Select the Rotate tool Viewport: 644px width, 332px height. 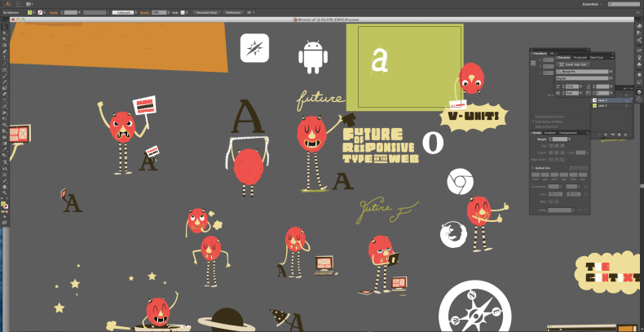pyautogui.click(x=5, y=100)
